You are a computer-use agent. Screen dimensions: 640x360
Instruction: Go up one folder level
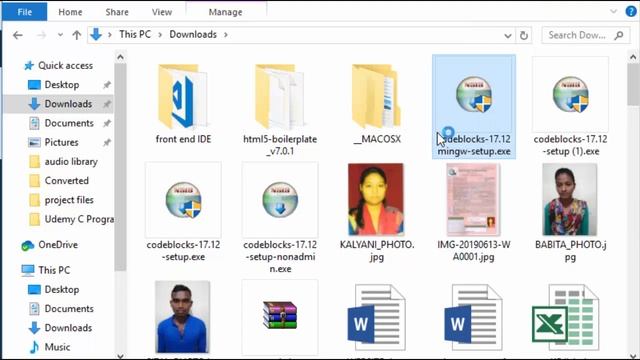(76, 35)
